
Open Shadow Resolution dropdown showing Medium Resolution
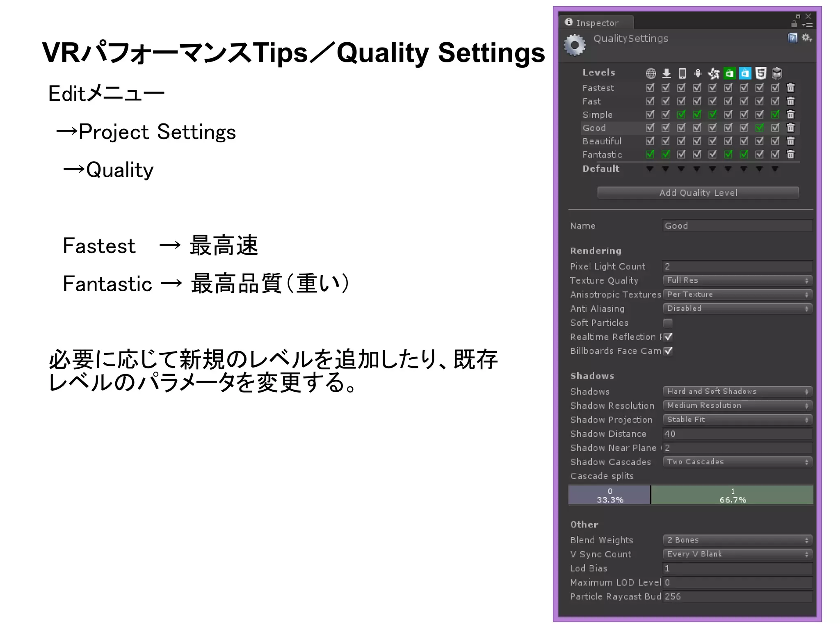tap(737, 405)
